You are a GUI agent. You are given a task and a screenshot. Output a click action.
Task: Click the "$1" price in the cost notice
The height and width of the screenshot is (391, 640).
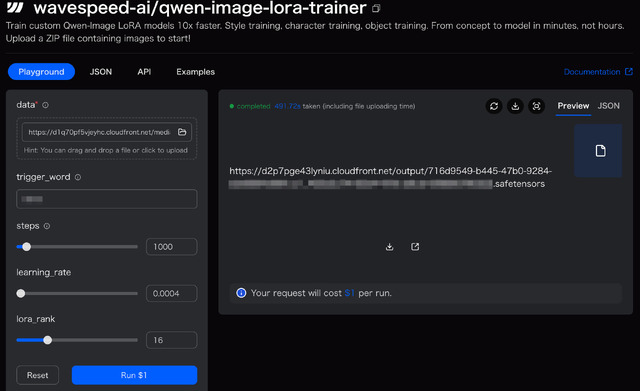pyautogui.click(x=349, y=293)
